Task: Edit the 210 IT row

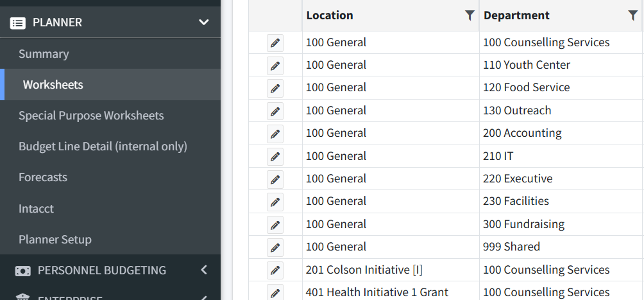Action: point(275,157)
